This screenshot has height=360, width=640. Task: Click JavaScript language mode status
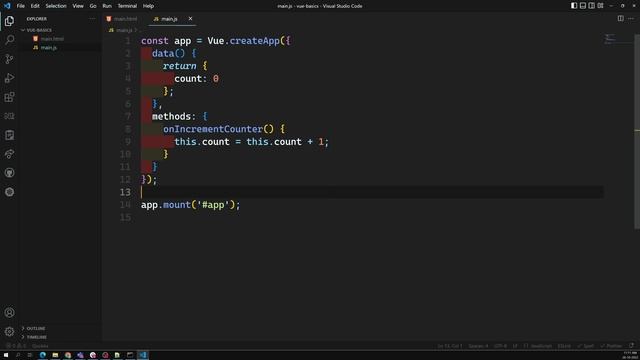541,346
